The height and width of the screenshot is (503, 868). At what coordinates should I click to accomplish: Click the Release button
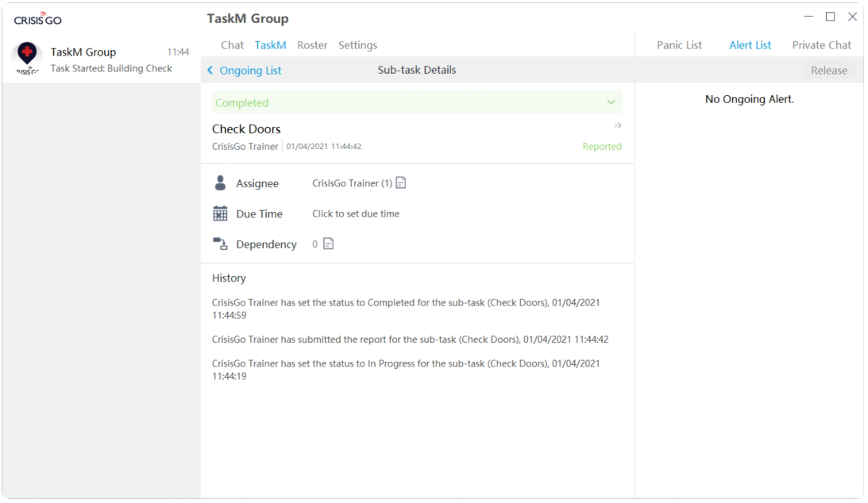click(829, 70)
